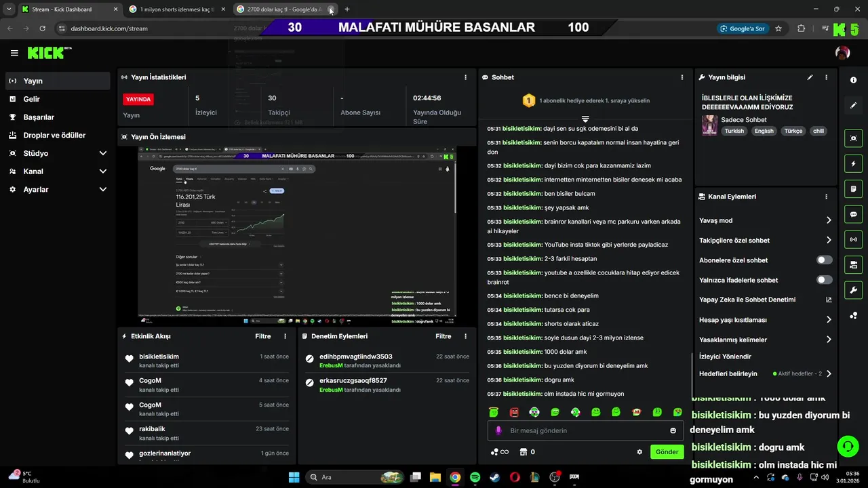
Task: Click the shop icon below message box
Action: 523,452
